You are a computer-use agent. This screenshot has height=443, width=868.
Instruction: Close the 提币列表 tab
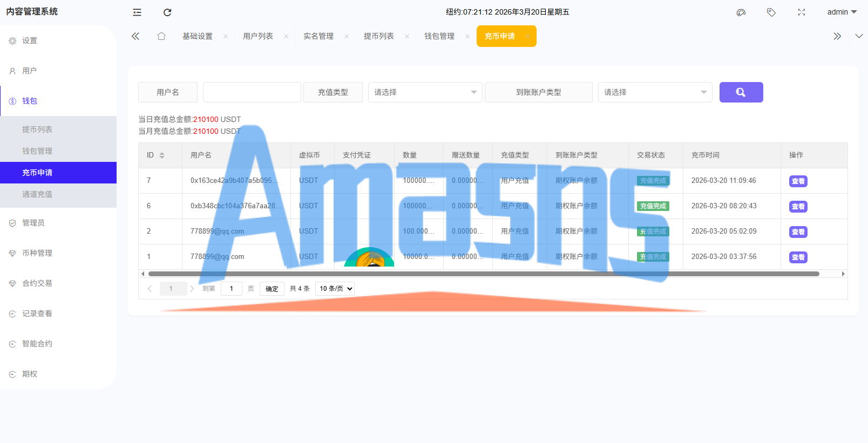(x=407, y=36)
